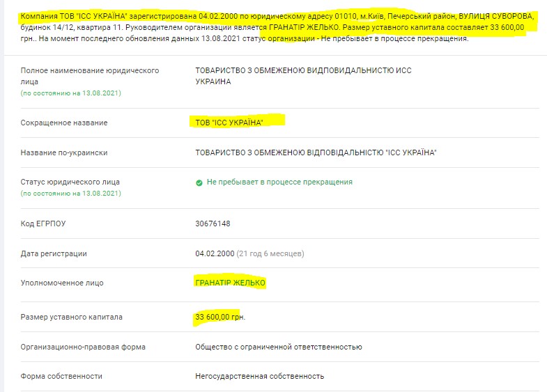
Task: Click "Негосударственная собственность" value
Action: [260, 376]
